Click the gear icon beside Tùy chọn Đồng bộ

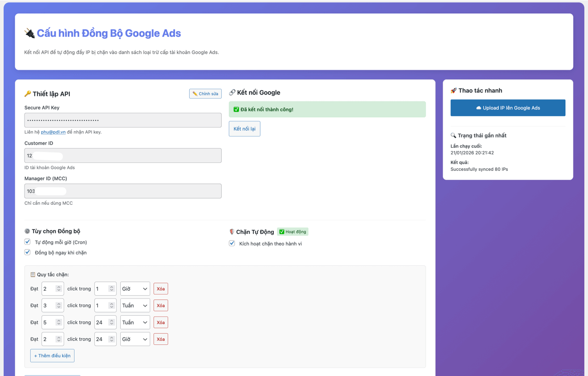click(27, 231)
